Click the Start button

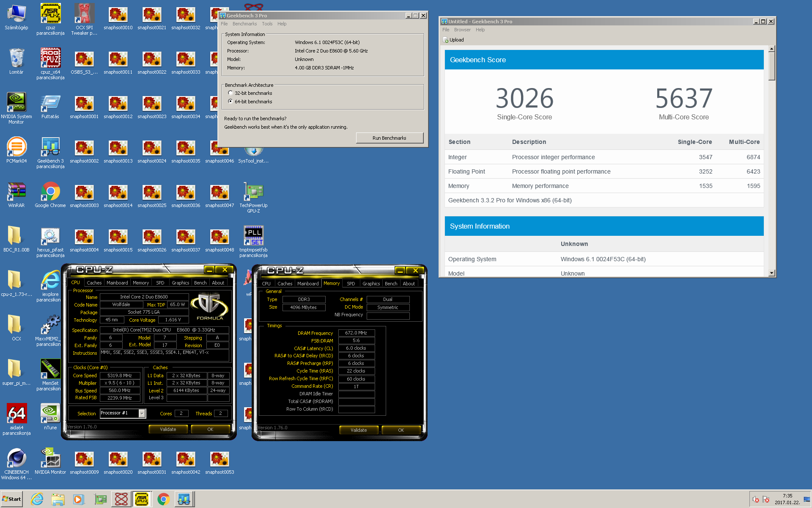click(x=11, y=499)
